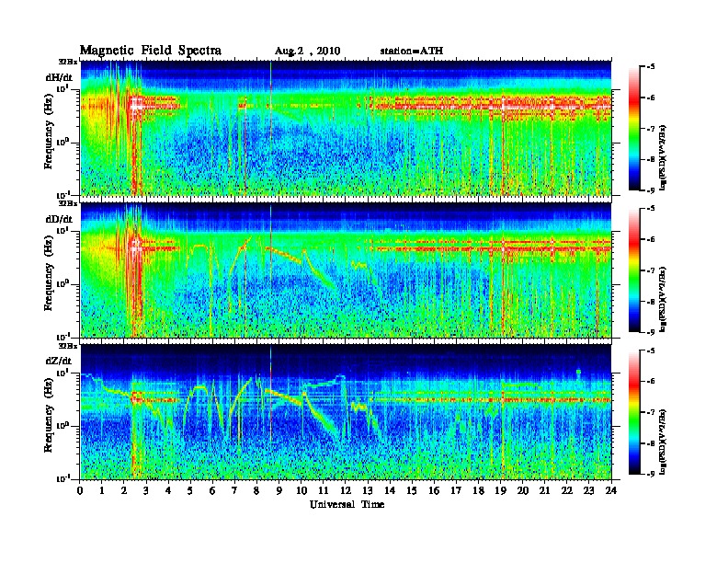The height and width of the screenshot is (563, 728).
Task: Click hour 14 on the time axis
Action: [390, 490]
